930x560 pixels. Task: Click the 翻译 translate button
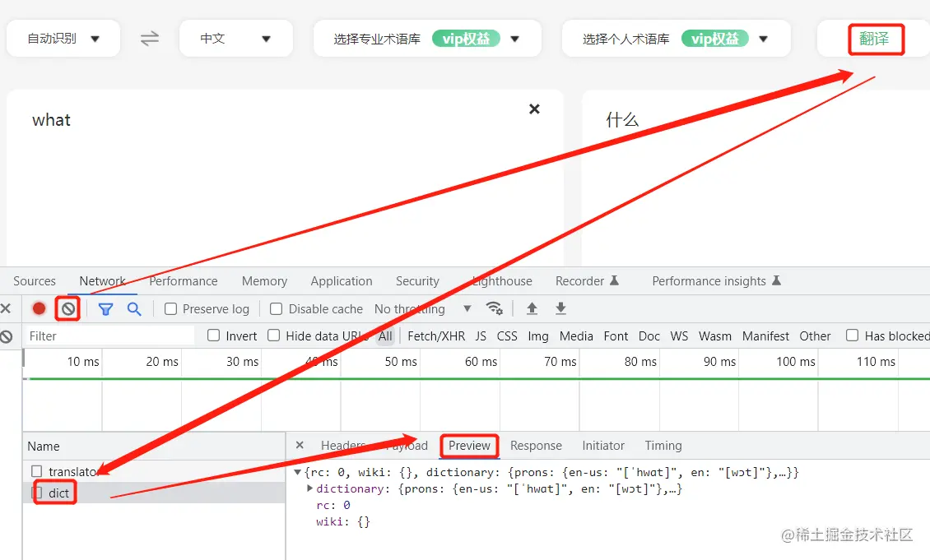pyautogui.click(x=875, y=39)
